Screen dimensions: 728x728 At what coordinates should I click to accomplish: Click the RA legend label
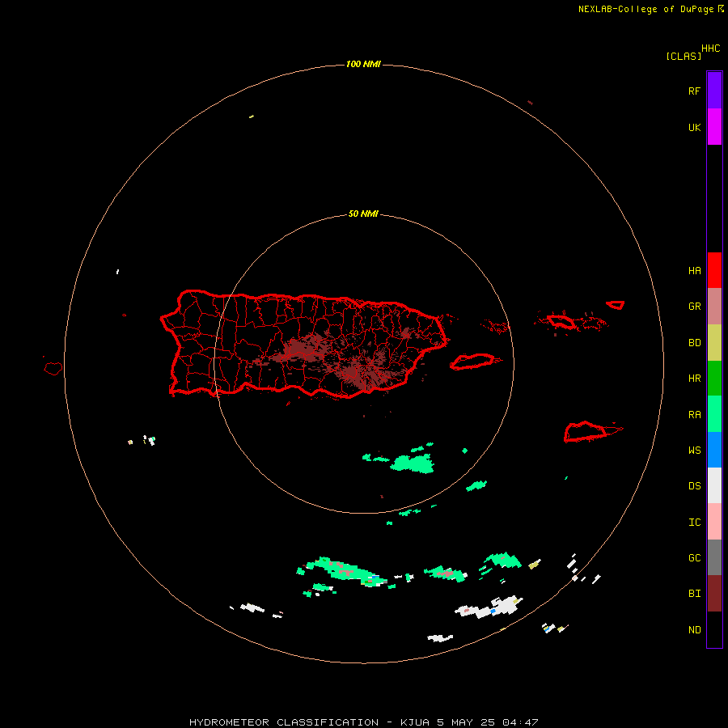coord(694,415)
